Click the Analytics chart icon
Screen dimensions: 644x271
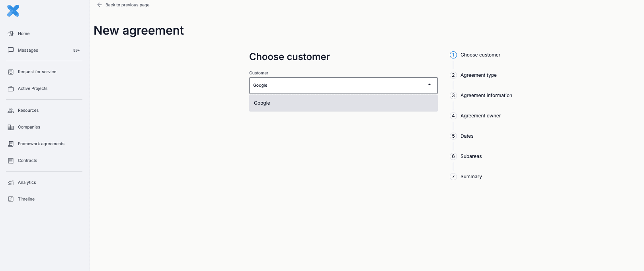(11, 183)
